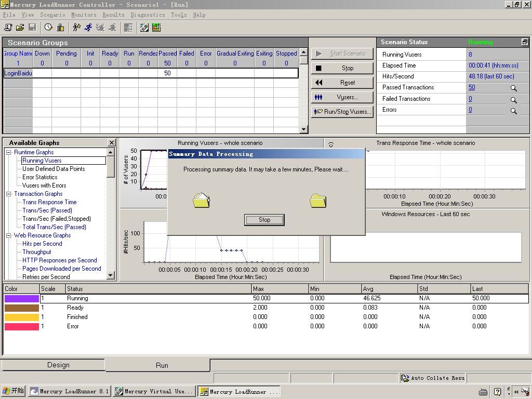
Task: Click the help question-mark tray icon
Action: click(497, 392)
